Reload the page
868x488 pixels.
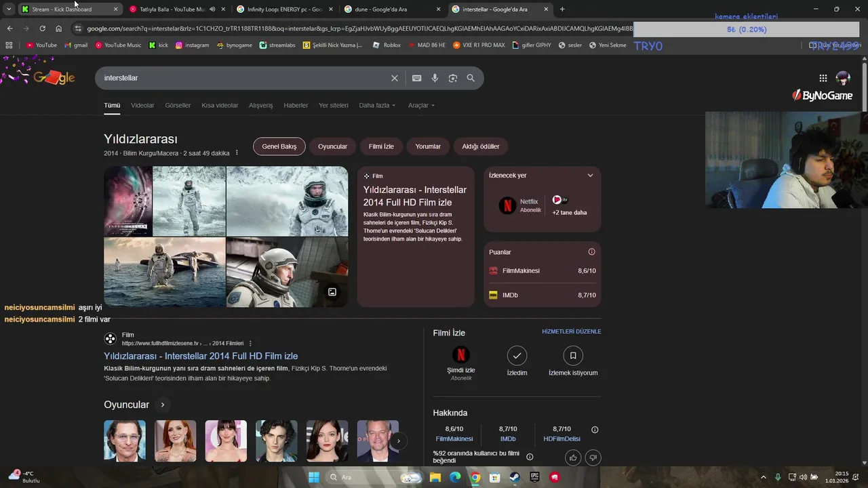coord(42,28)
